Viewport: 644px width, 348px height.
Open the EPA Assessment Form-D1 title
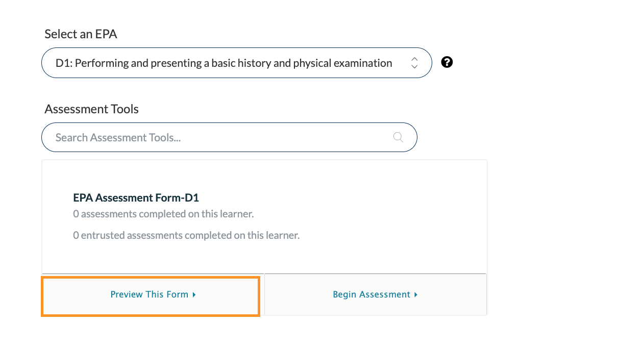[136, 198]
